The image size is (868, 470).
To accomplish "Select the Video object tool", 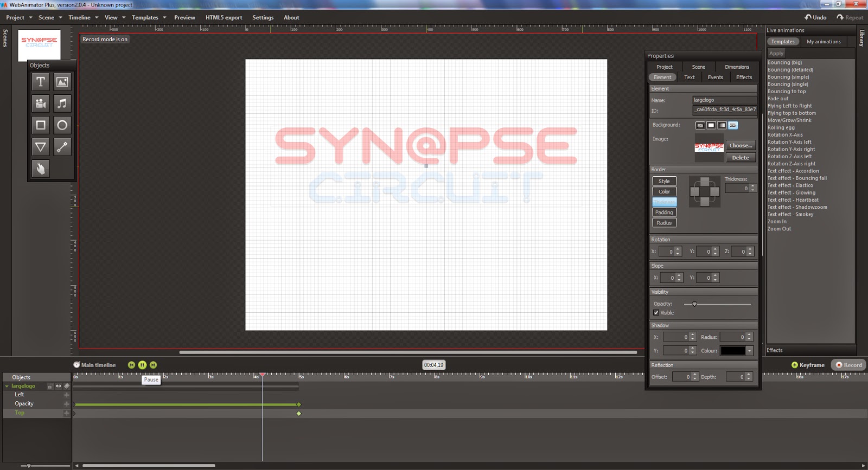I will (41, 104).
